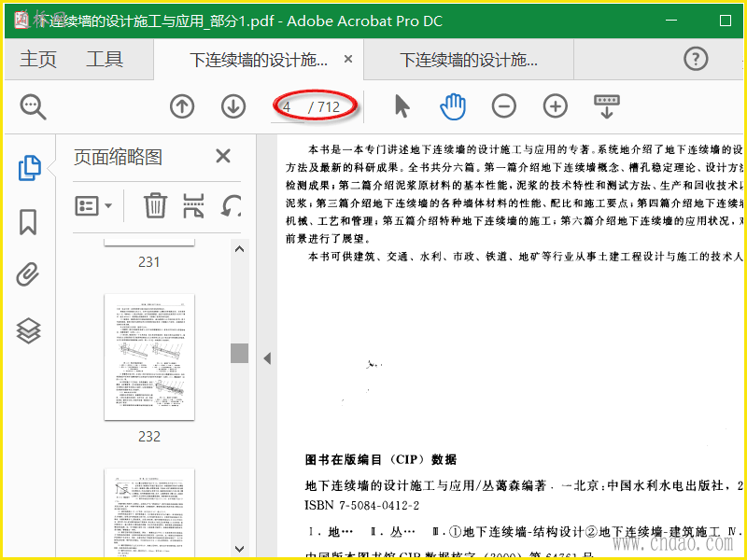Screen dimensions: 747x560
Task: Click thumbnail scrollbar up arrow
Action: pos(240,249)
